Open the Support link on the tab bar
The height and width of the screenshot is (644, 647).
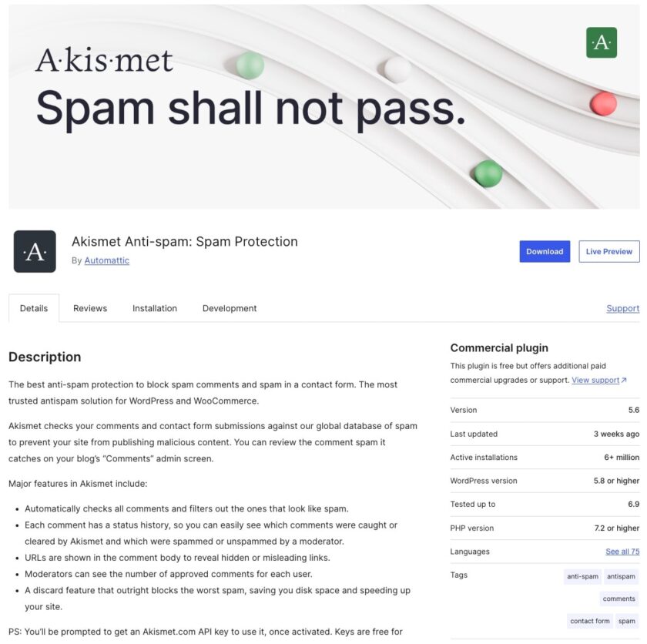(622, 308)
